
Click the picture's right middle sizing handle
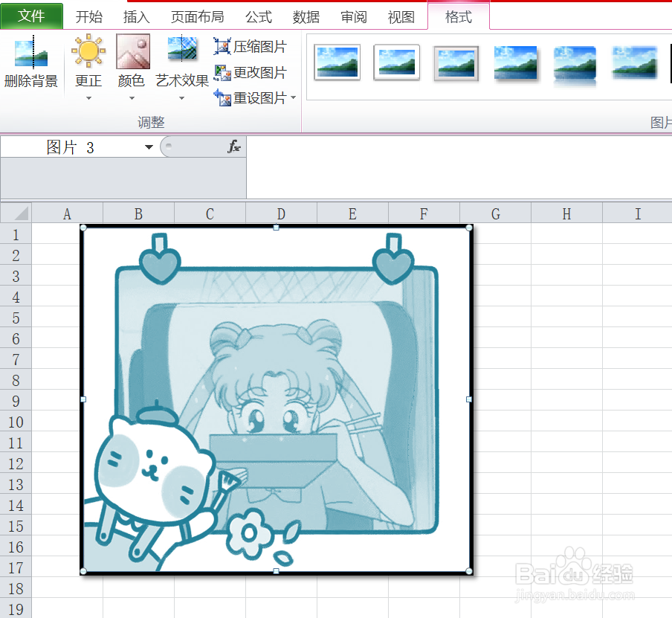(469, 399)
